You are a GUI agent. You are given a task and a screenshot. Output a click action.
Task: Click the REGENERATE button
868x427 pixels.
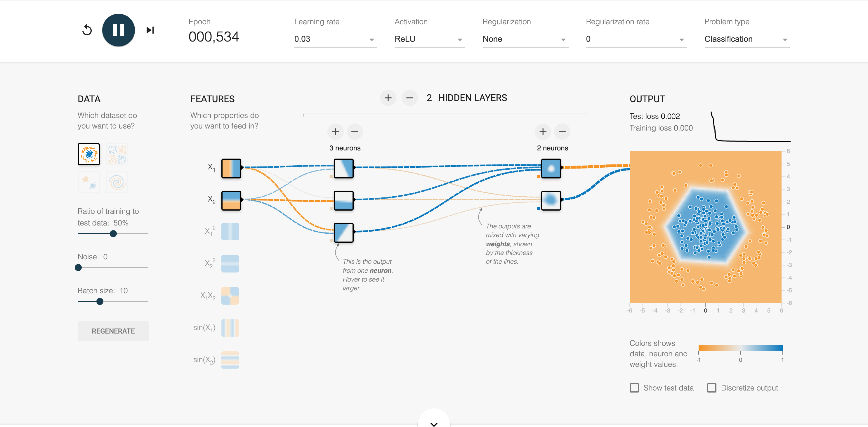[x=113, y=331]
